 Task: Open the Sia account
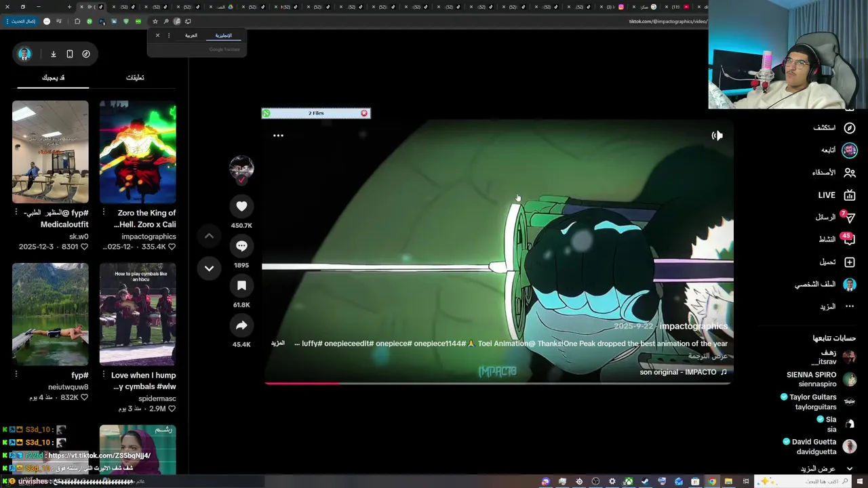pos(837,424)
